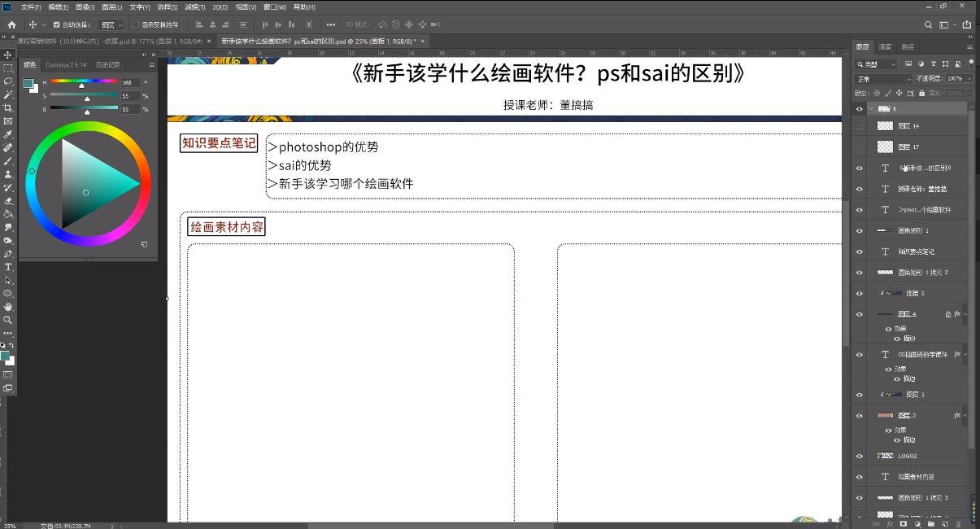Click lock position icon in Layers panel
Screen dimensions: 980x529
coord(899,93)
